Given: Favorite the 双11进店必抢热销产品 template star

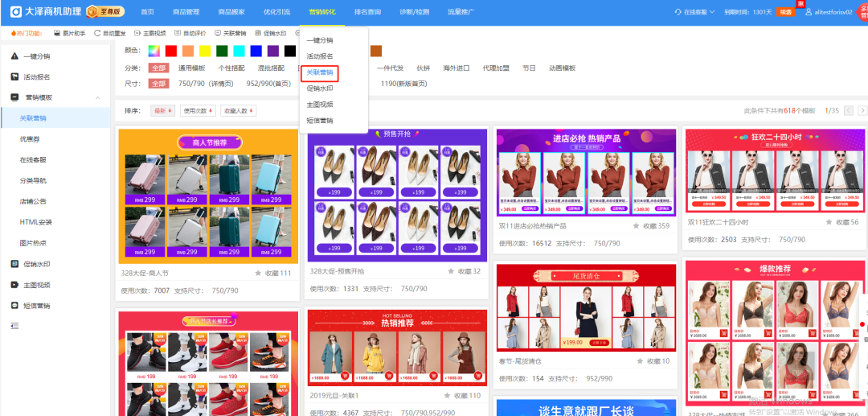Looking at the screenshot, I should pos(636,226).
